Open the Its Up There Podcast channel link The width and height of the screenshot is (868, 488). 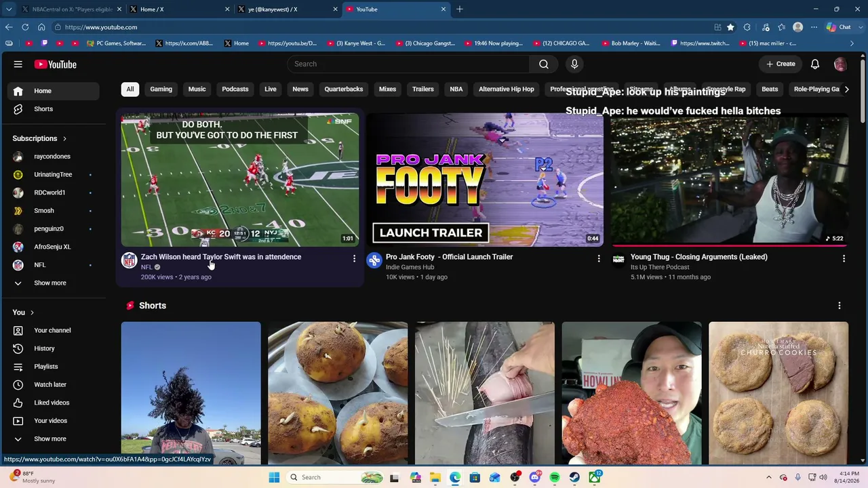[660, 267]
